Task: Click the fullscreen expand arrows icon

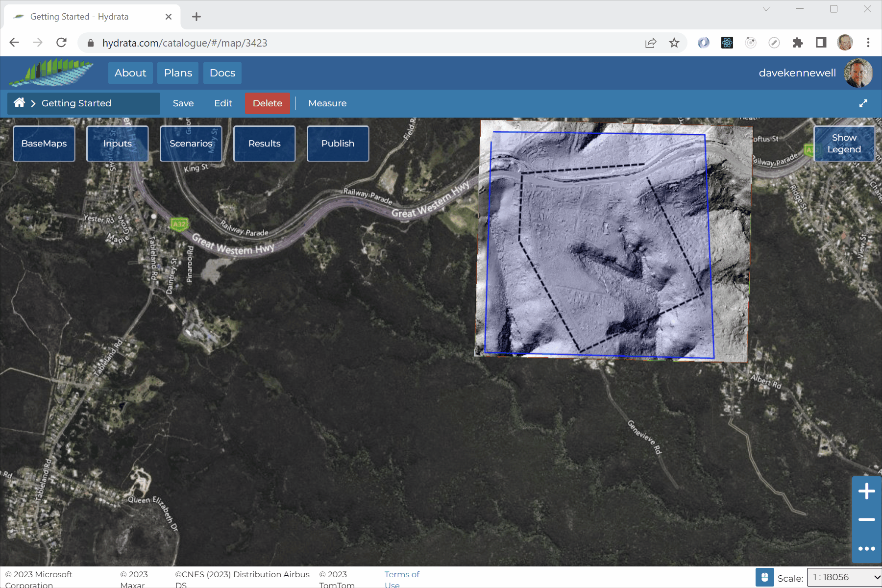Action: point(863,103)
